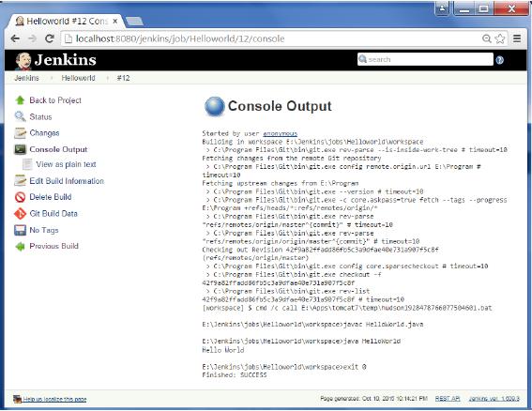Click the Page generated timestamp text
The width and height of the screenshot is (532, 411).
coord(373,399)
